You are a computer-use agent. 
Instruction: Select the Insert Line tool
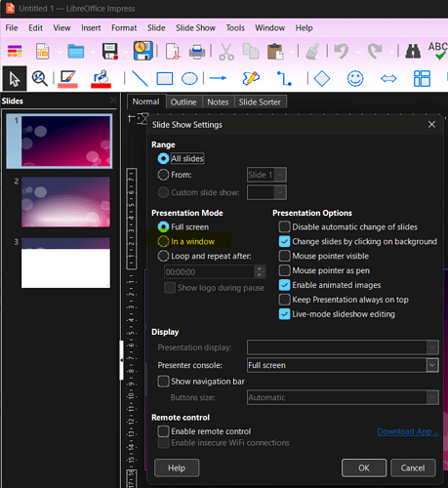point(140,78)
